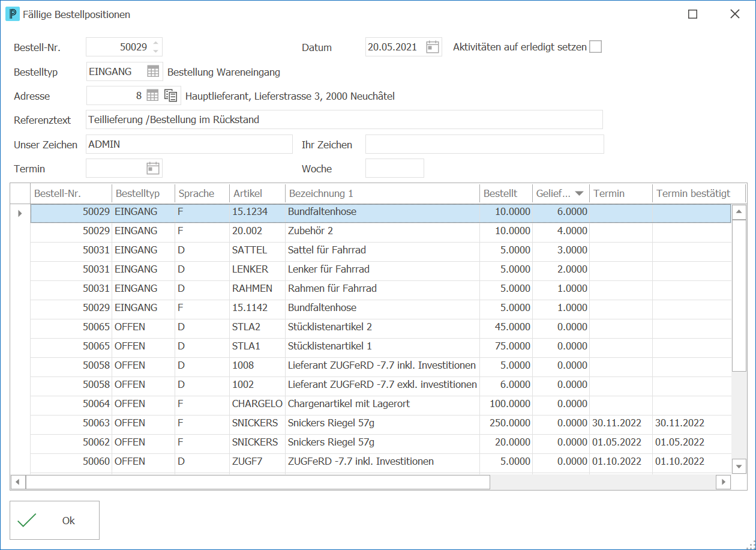Increase Bestell-Nr. with the up spinner
Viewport: 756px width, 550px height.
156,43
